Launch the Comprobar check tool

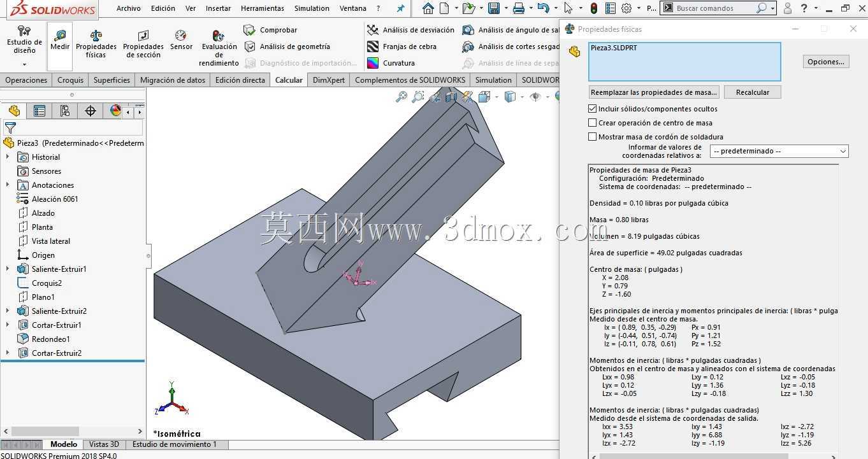pyautogui.click(x=271, y=30)
